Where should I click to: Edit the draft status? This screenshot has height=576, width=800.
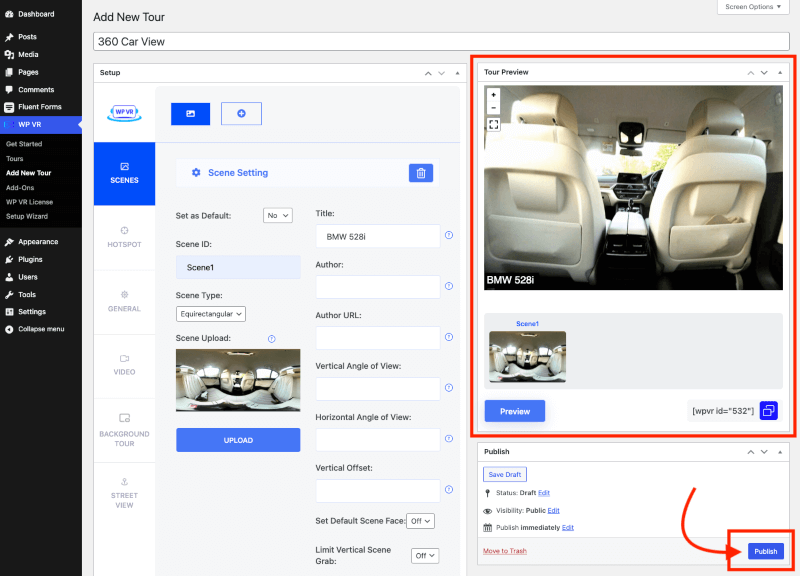click(x=544, y=493)
